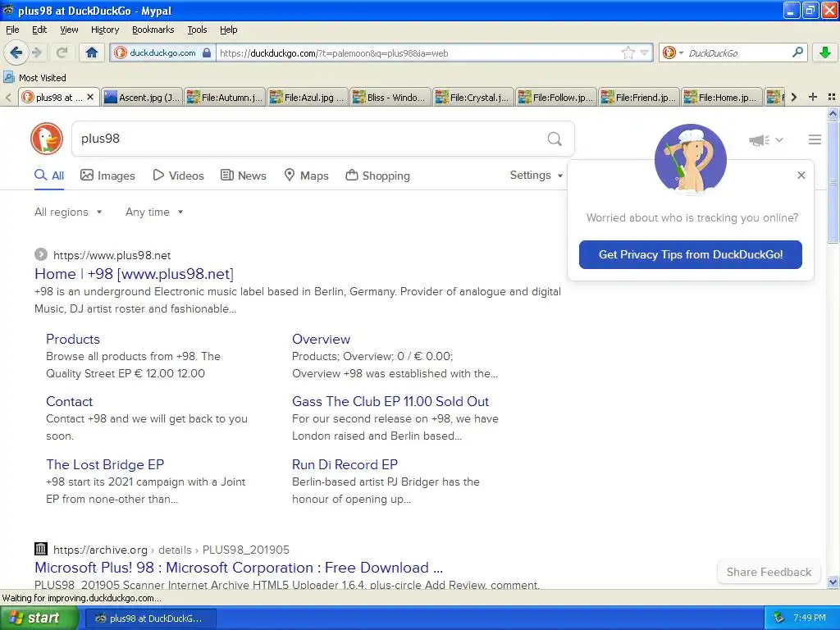This screenshot has width=840, height=630.
Task: Switch to the File:Friend tab
Action: click(639, 98)
